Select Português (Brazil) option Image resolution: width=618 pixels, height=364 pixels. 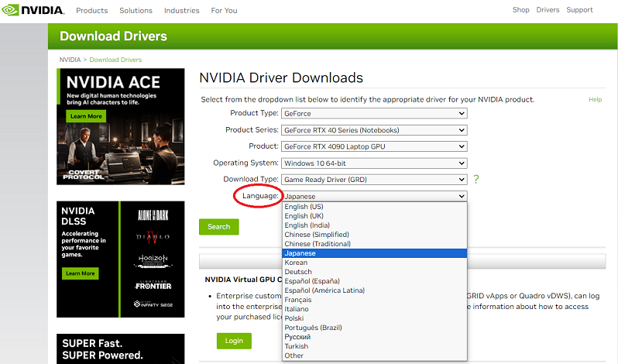point(375,328)
